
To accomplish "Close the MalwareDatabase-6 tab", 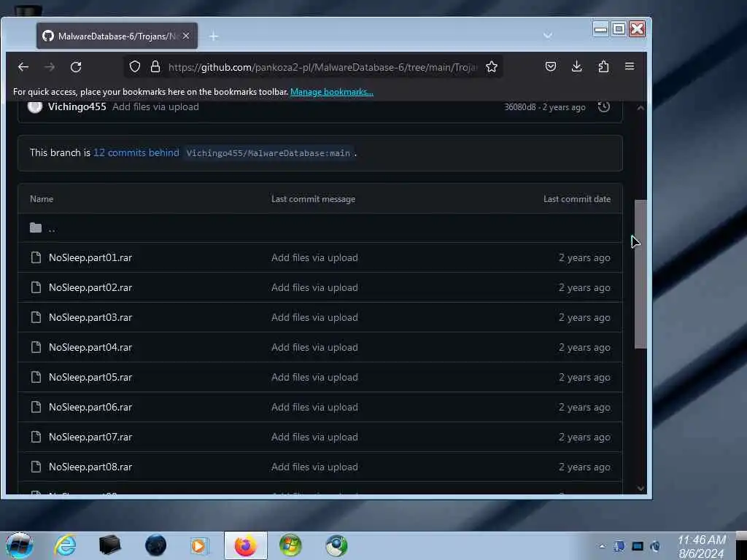I will 186,36.
